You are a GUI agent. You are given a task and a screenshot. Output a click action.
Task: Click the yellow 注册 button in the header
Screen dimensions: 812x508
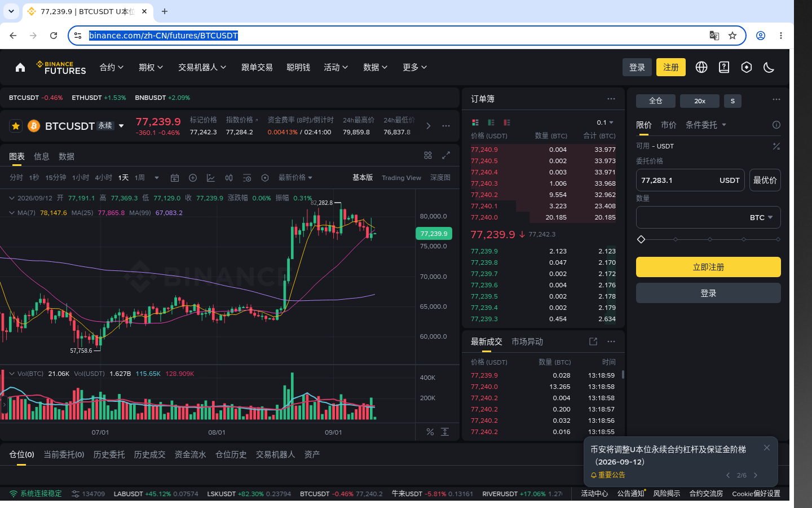pyautogui.click(x=671, y=67)
